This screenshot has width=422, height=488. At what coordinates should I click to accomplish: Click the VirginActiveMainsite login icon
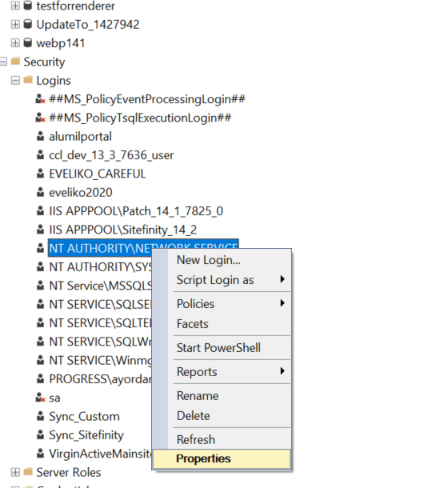pyautogui.click(x=40, y=454)
